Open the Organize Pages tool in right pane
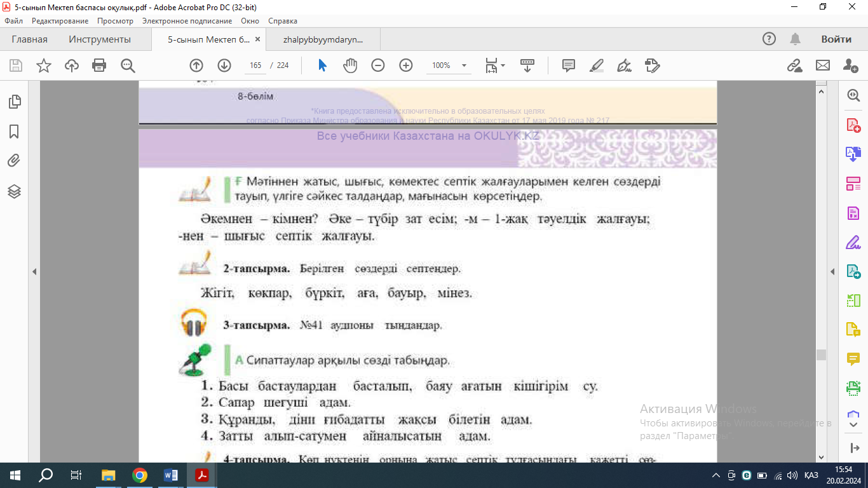Screen dimensions: 868x488 [x=853, y=184]
